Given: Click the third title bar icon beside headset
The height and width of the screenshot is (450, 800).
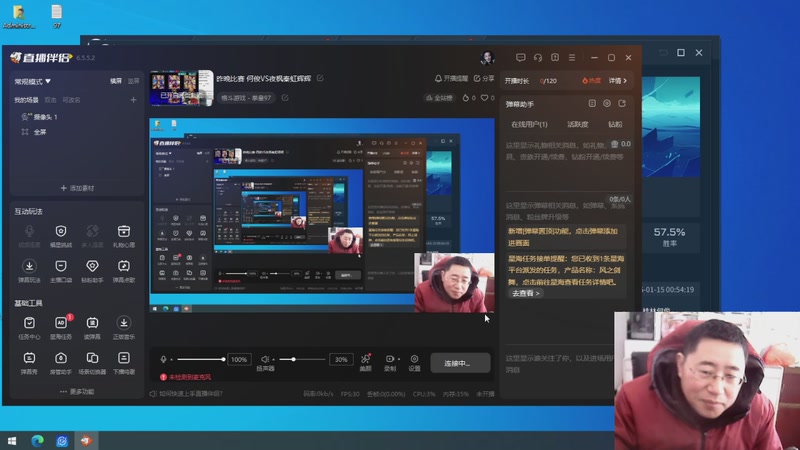Looking at the screenshot, I should pos(555,58).
